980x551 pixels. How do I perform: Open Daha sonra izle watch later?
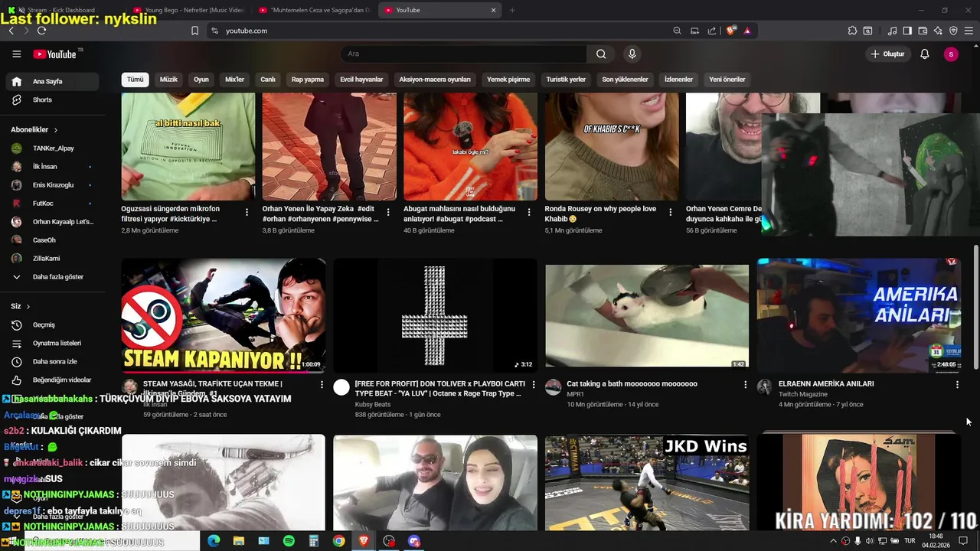51,361
